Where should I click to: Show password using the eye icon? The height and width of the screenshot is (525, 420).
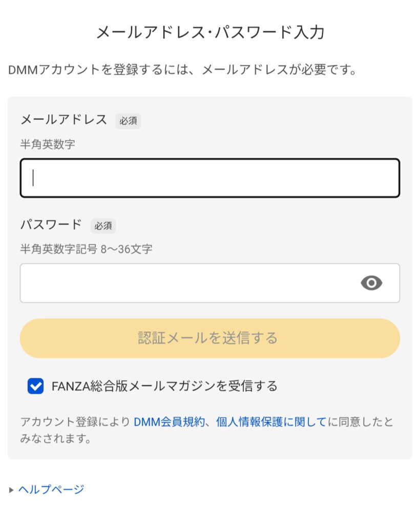pos(371,283)
